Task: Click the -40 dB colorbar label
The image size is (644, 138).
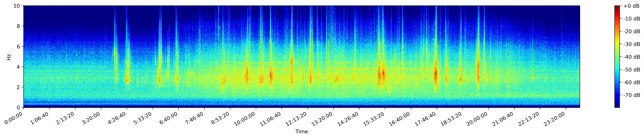Action: pyautogui.click(x=632, y=57)
